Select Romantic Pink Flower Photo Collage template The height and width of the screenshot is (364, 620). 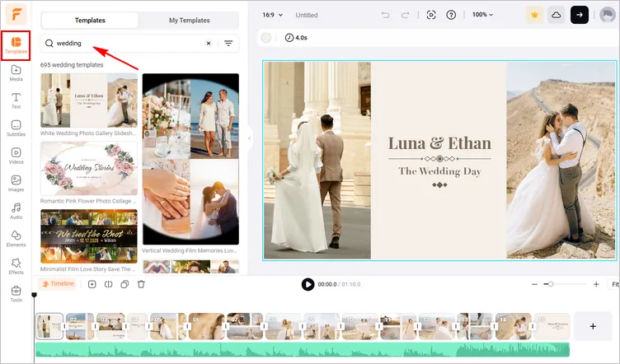[x=89, y=169]
